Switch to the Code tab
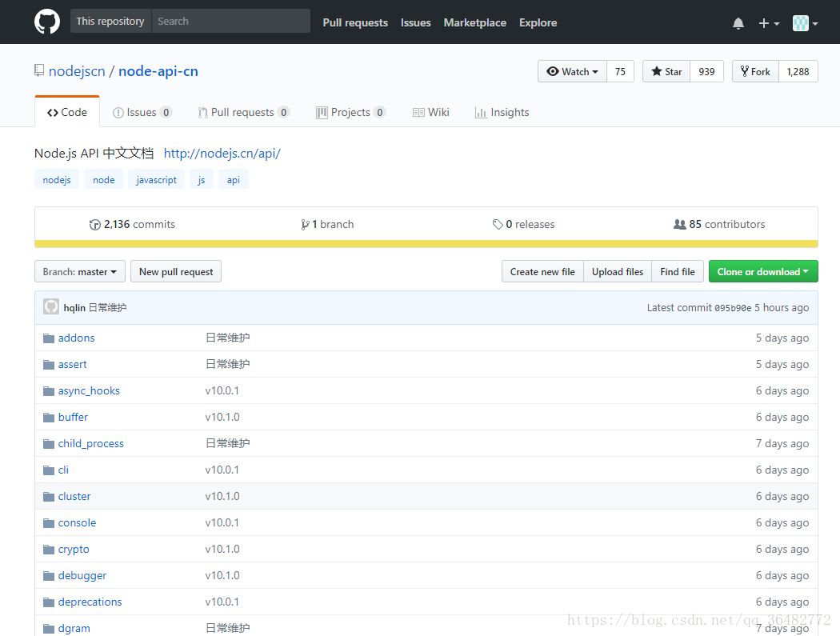The width and height of the screenshot is (840, 636). pos(67,112)
